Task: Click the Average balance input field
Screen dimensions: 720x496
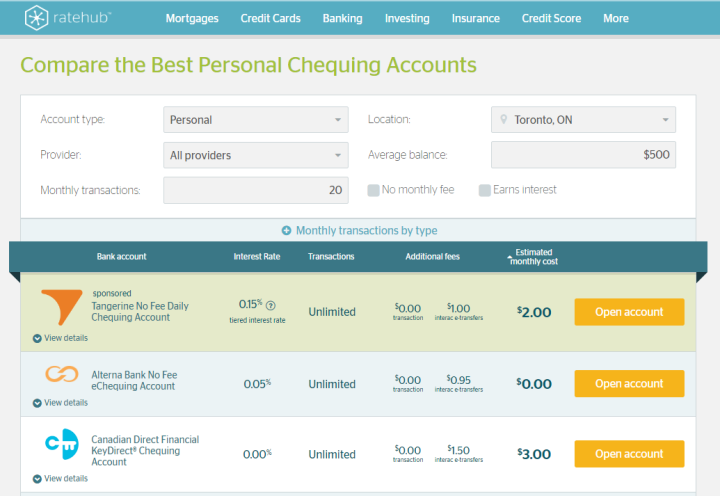Action: 583,155
